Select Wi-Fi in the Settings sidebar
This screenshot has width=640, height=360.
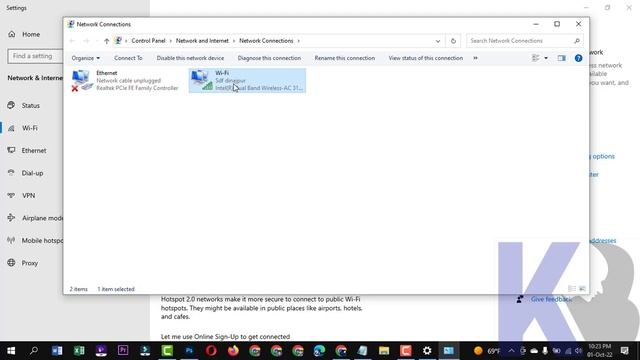31,128
